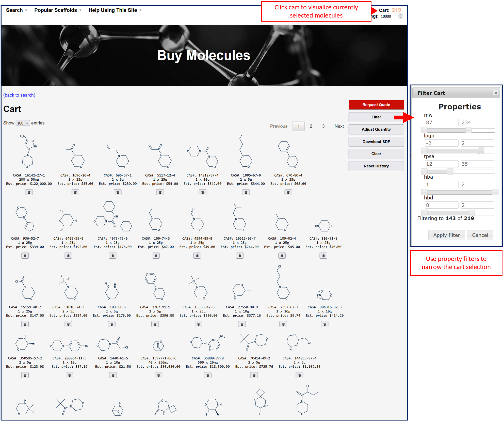Remove CAS 144053-97-4 via trash icon

[x=299, y=375]
